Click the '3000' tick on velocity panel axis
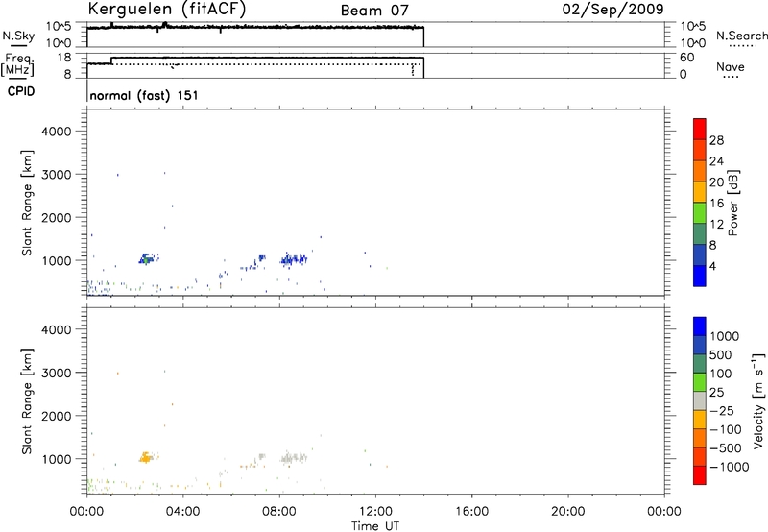 [x=56, y=373]
